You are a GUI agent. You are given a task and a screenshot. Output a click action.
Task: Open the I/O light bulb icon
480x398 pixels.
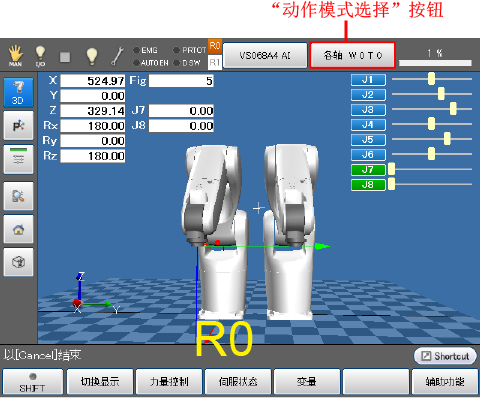40,56
